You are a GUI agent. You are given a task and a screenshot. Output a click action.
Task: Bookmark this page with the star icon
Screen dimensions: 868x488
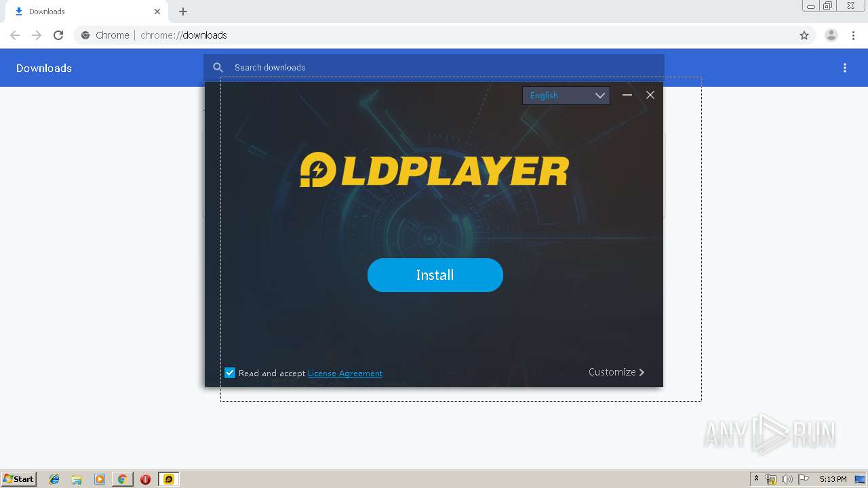click(x=804, y=35)
